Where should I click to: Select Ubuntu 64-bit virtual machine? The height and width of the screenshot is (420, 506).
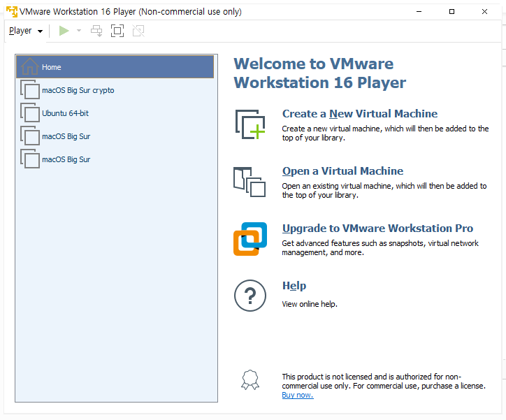tap(115, 113)
